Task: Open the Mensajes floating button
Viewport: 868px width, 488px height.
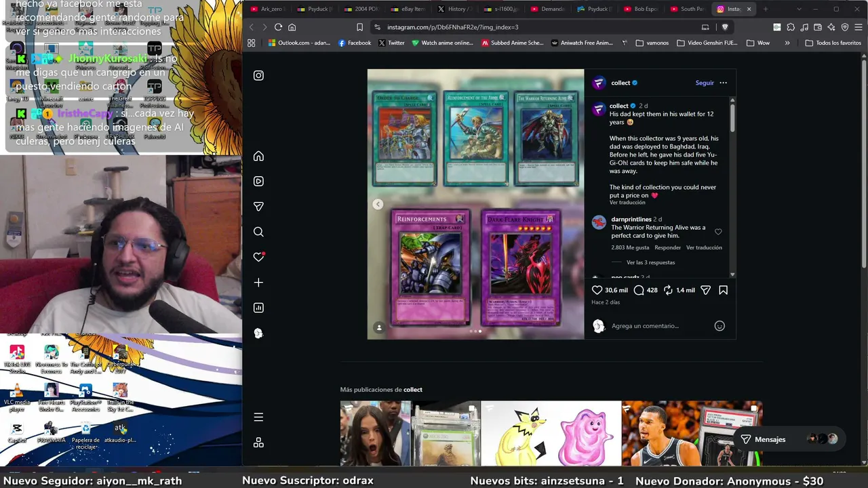Action: 789,439
